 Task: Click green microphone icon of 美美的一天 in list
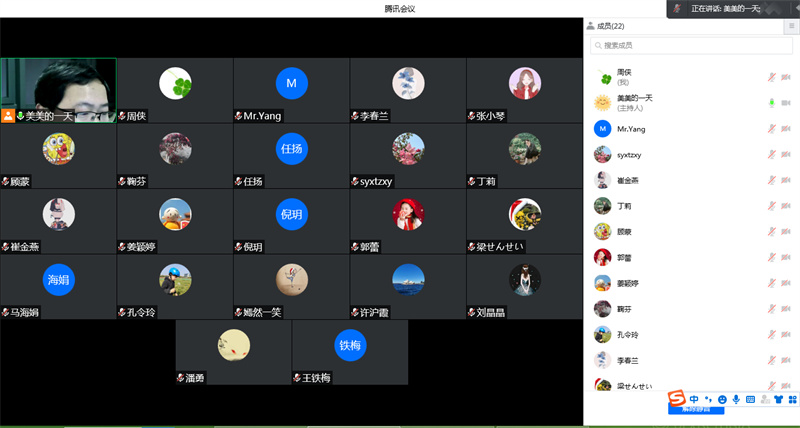(x=771, y=103)
